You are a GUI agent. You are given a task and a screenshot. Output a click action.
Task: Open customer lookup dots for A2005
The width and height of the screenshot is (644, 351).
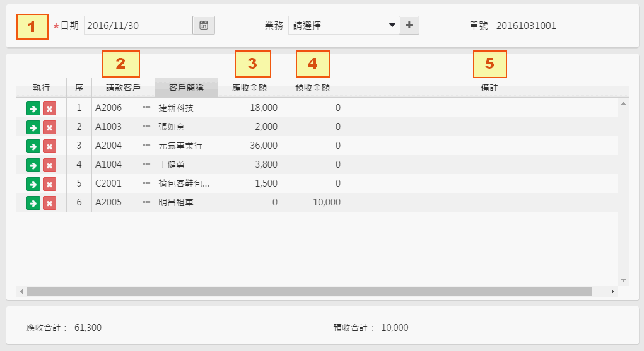click(146, 202)
